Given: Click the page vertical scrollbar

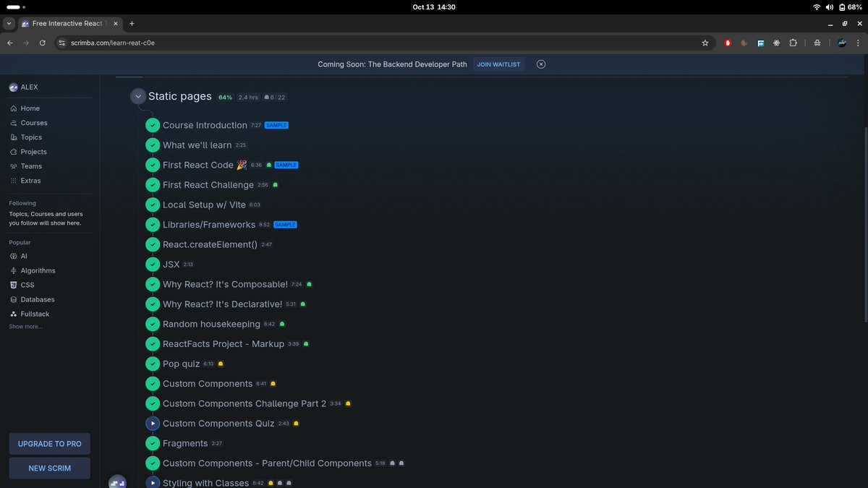Looking at the screenshot, I should [865, 225].
